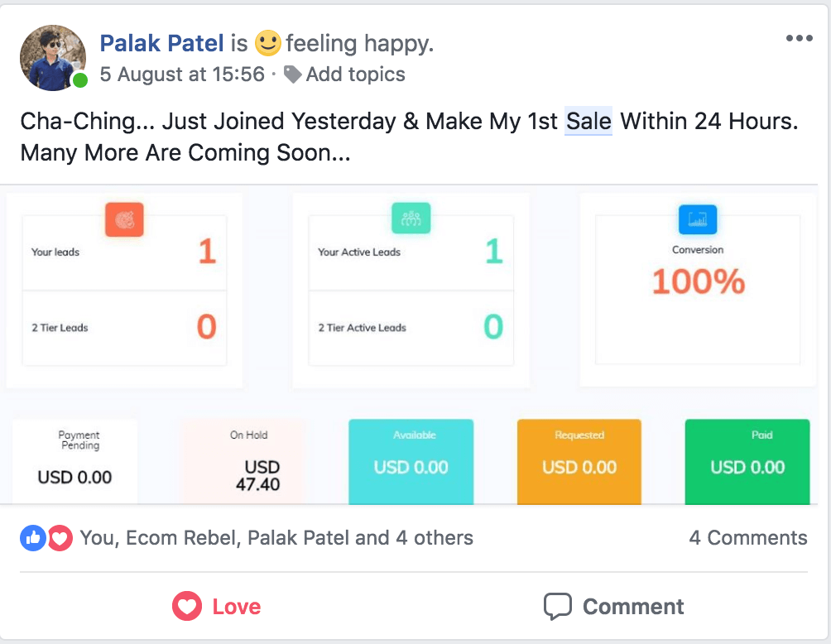Click the Add topics link

[x=355, y=74]
